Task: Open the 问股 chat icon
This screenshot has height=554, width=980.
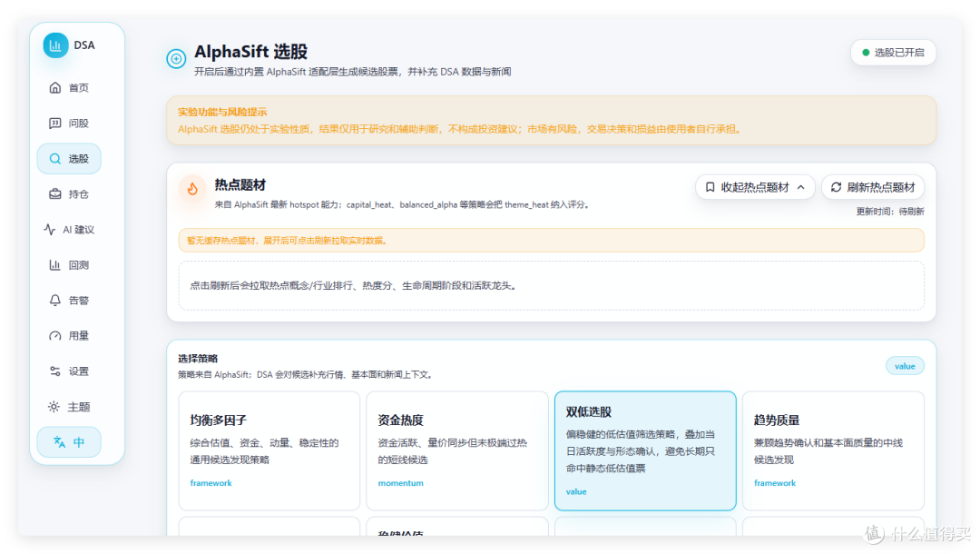Action: tap(55, 124)
